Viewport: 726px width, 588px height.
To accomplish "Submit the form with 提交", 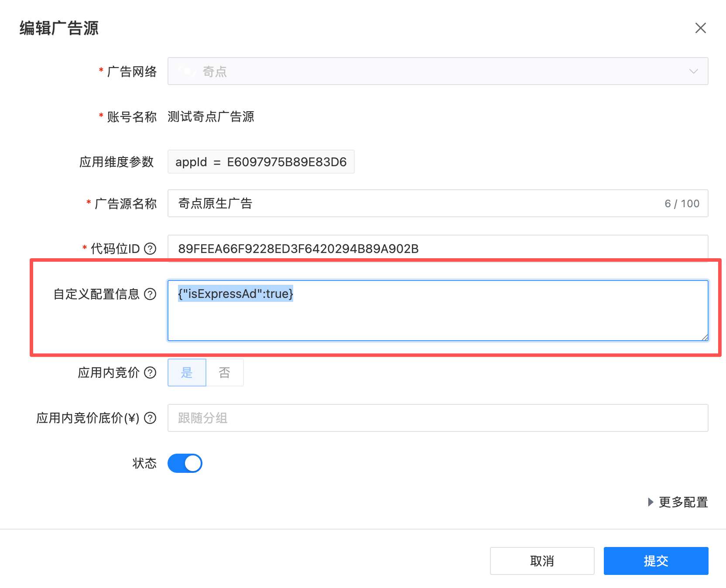I will coord(655,561).
